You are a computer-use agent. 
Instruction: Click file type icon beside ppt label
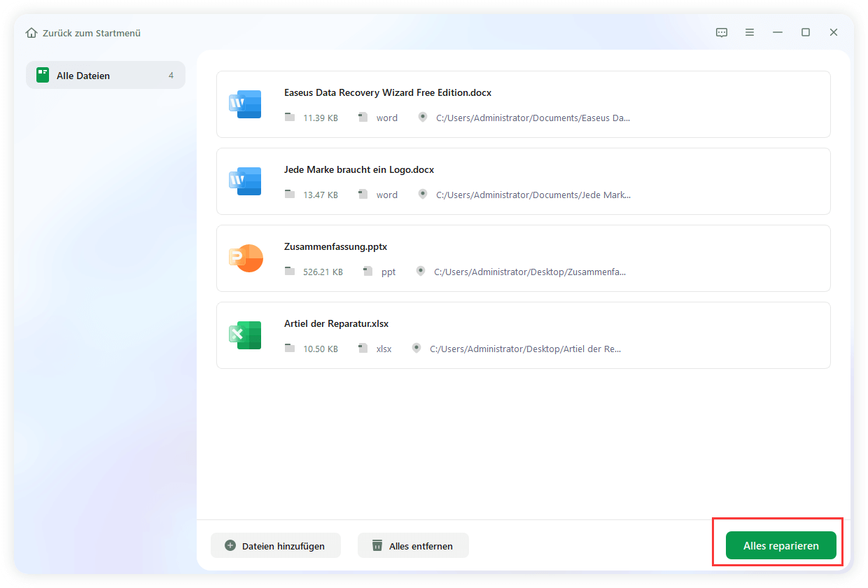367,272
